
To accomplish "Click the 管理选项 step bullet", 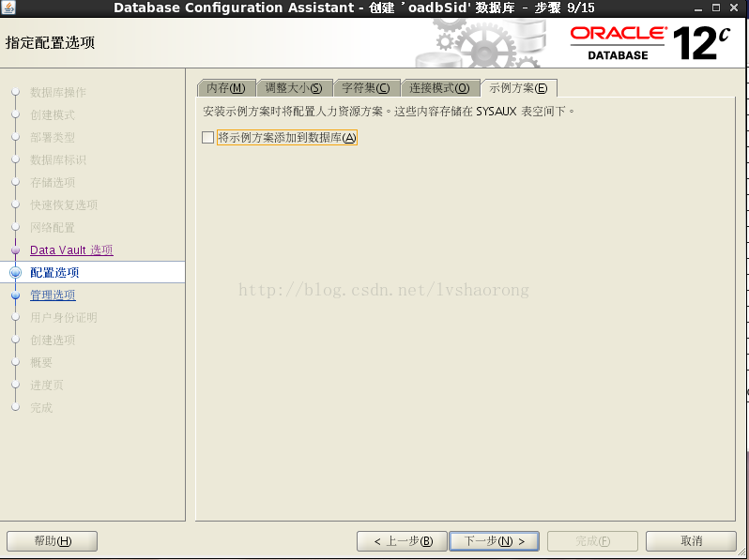I will click(x=15, y=295).
